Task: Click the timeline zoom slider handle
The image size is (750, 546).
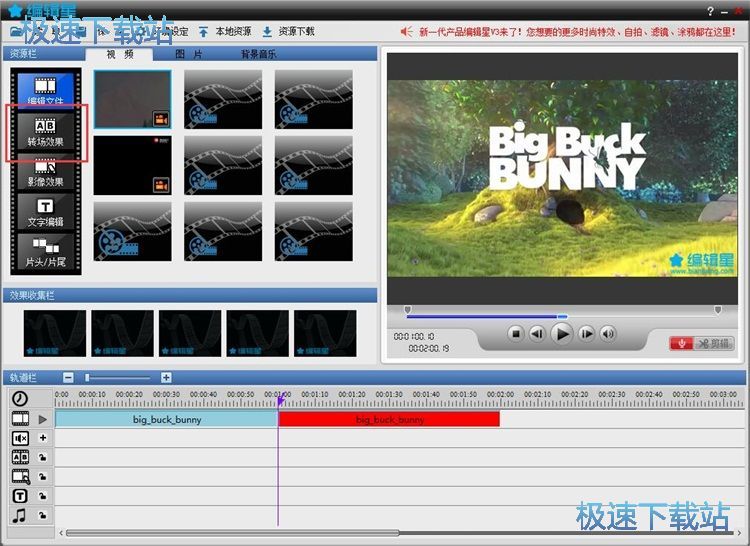Action: tap(87, 378)
